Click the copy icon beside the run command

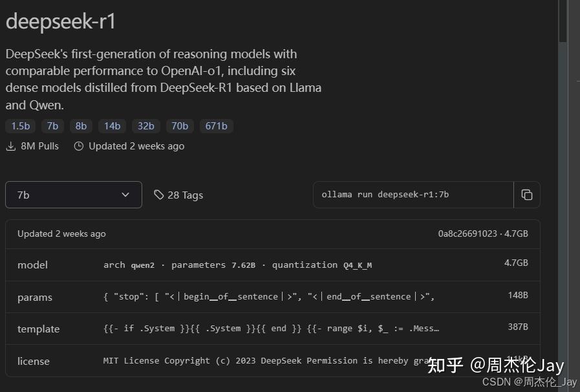527,194
